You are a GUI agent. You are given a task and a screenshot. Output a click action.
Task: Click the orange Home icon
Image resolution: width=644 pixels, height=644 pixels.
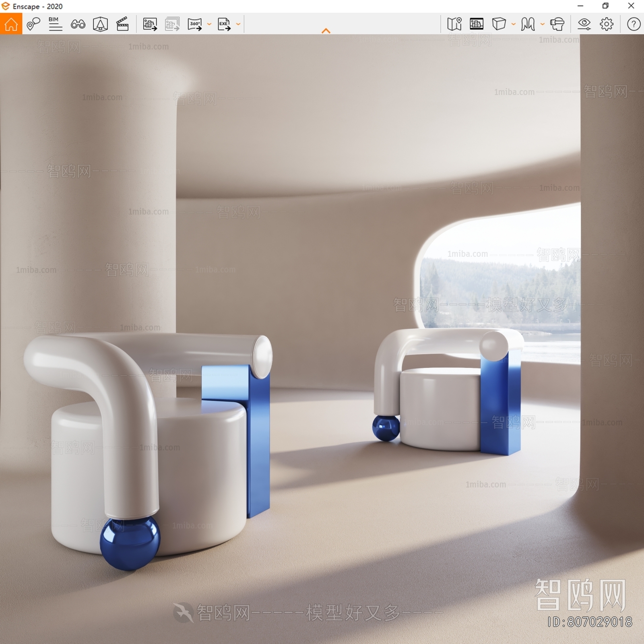[11, 24]
